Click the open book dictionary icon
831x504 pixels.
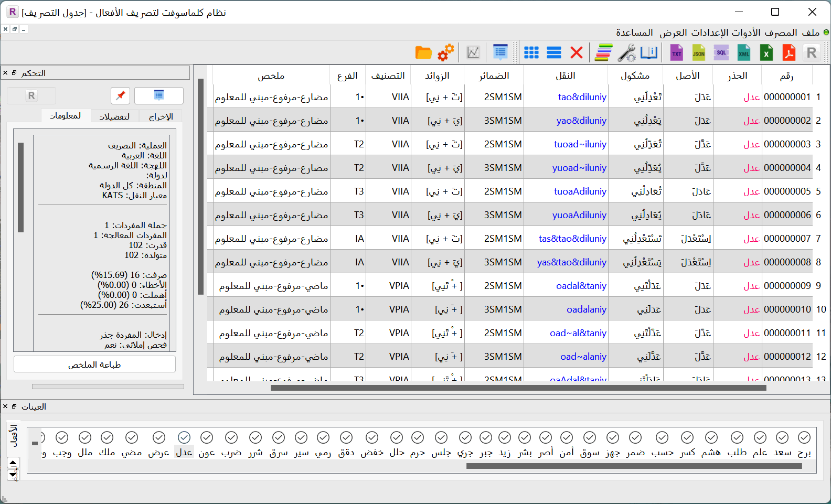coord(649,52)
